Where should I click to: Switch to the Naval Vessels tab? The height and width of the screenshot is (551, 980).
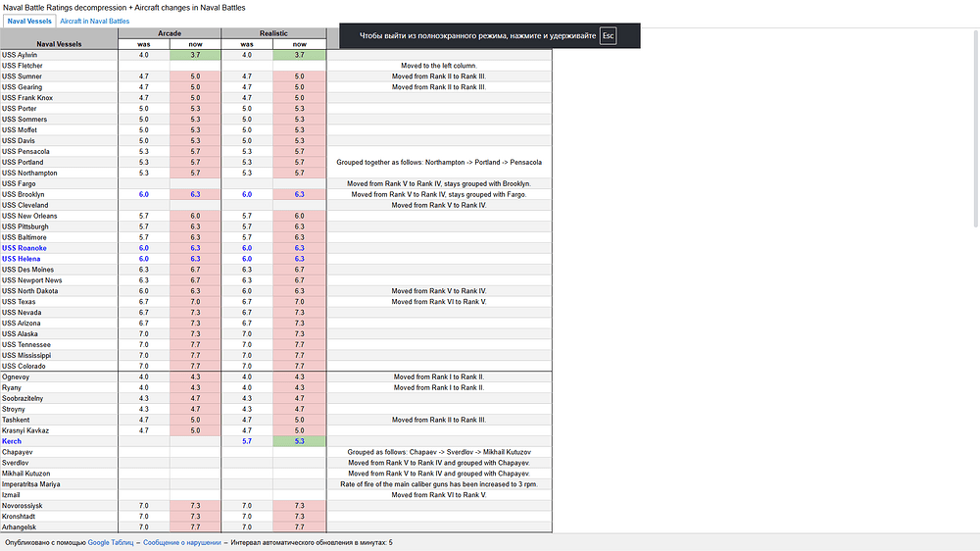29,22
